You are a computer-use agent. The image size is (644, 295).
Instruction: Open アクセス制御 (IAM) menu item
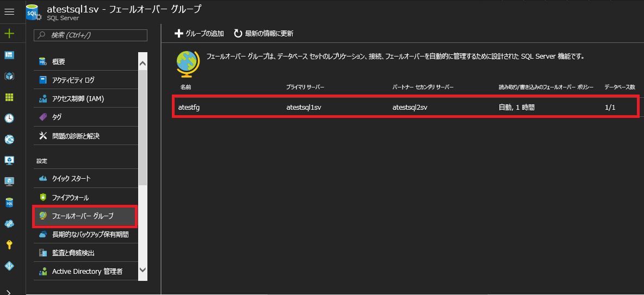point(78,99)
